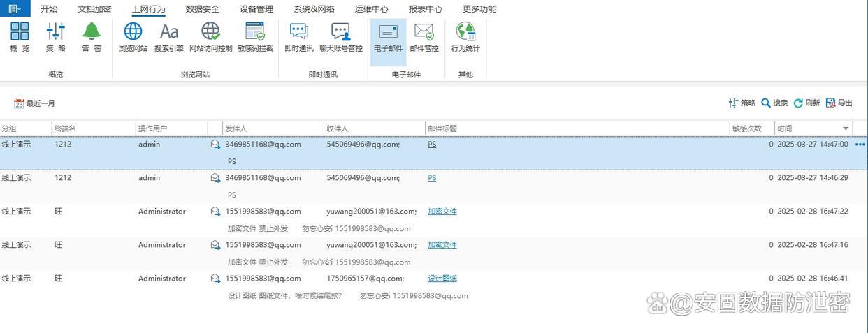
Task: Open the 设计图纸 mail title link
Action: [442, 279]
